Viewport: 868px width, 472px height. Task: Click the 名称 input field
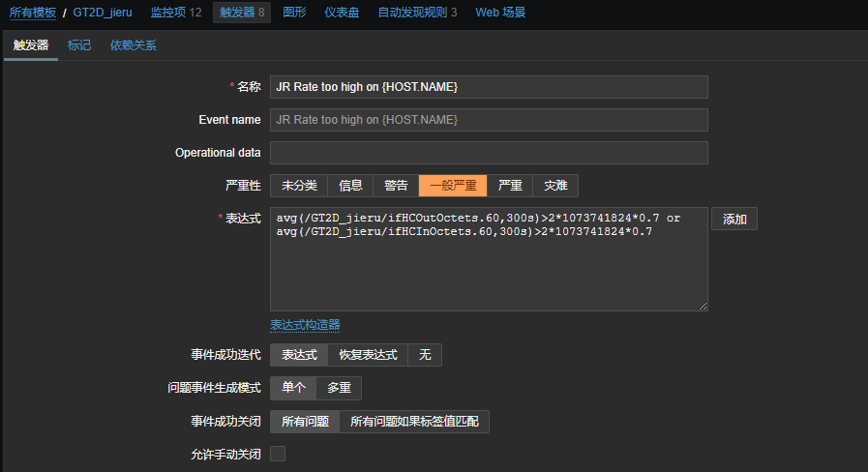click(489, 87)
